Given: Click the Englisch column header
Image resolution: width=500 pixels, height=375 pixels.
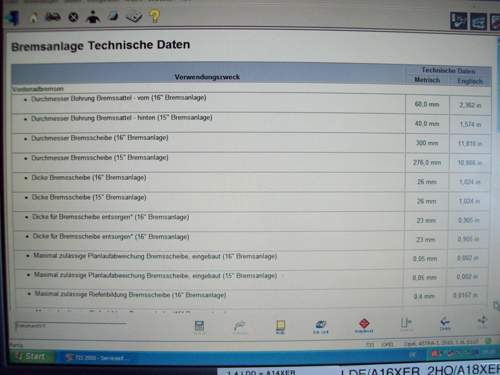Looking at the screenshot, I should pyautogui.click(x=470, y=81).
